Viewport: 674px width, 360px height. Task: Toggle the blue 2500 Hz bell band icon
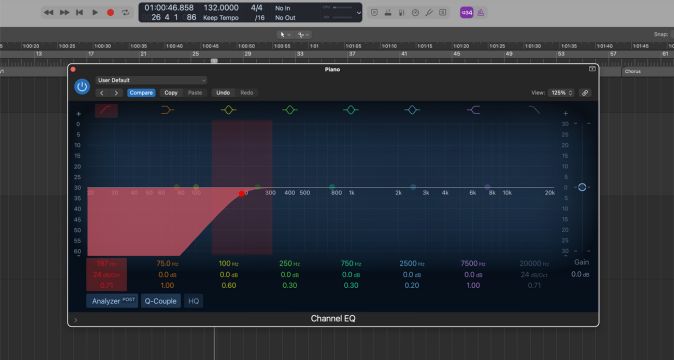(x=412, y=110)
